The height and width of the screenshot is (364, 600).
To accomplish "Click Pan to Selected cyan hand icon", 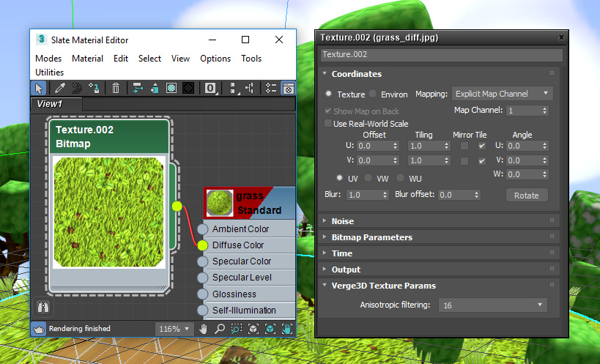I will pos(287,329).
